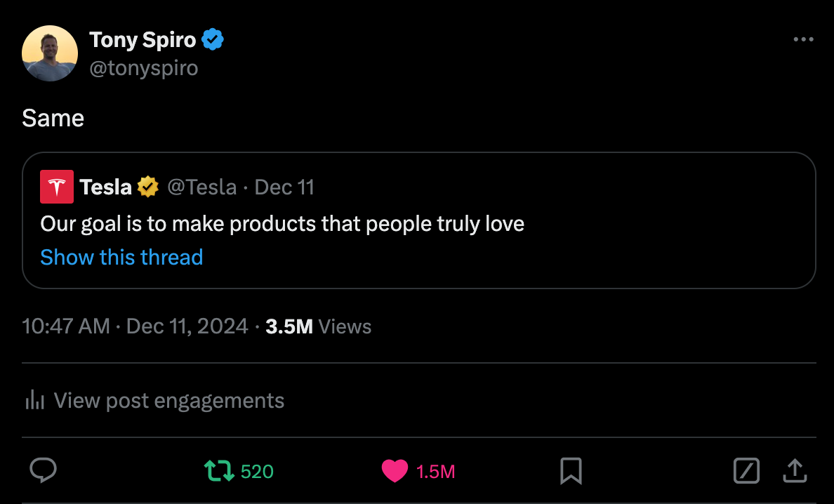Viewport: 834px width, 504px height.
Task: Click the Tesla logo avatar
Action: point(57,187)
